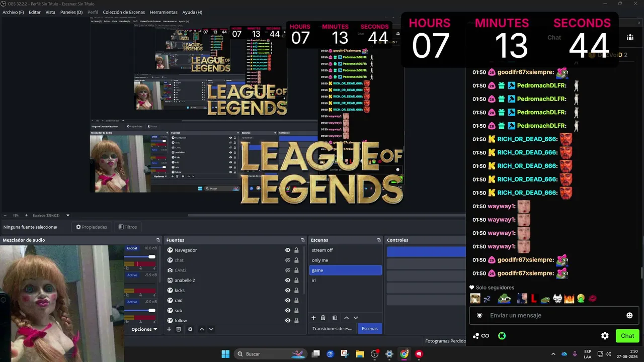Viewport: 644px width, 362px height.
Task: Open the Vista menu
Action: pos(50,12)
